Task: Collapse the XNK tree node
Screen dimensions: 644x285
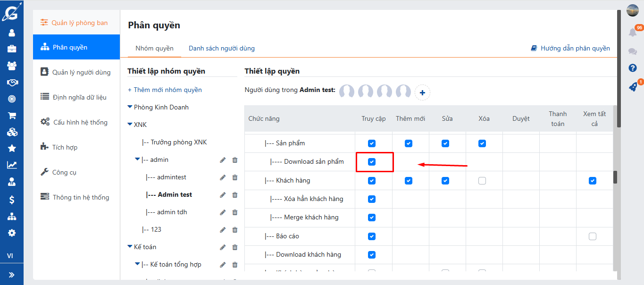Action: coord(130,125)
